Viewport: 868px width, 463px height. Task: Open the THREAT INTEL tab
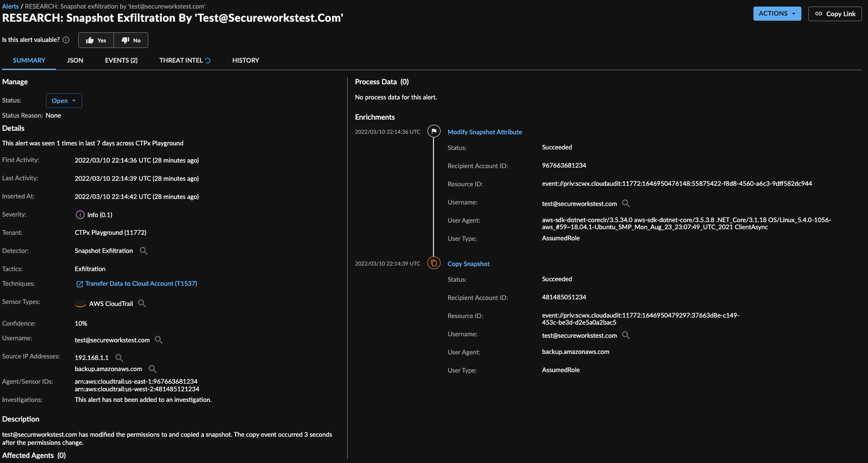pyautogui.click(x=181, y=61)
